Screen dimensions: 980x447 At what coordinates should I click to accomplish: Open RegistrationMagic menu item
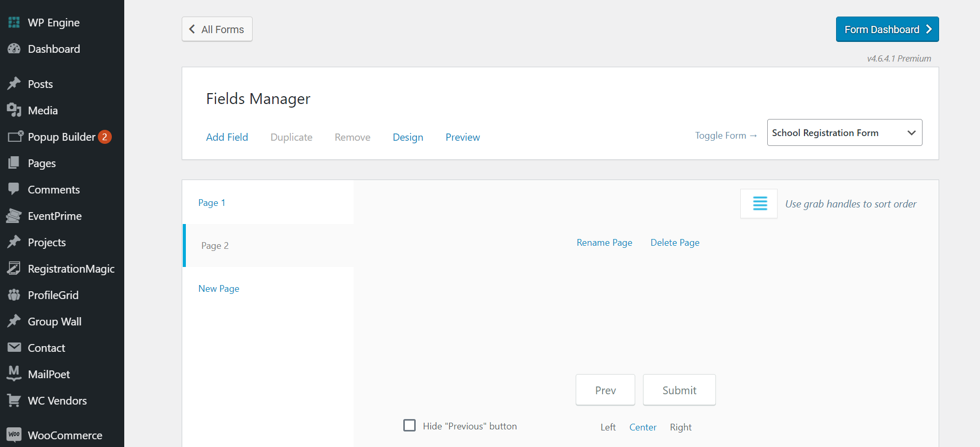coord(71,269)
